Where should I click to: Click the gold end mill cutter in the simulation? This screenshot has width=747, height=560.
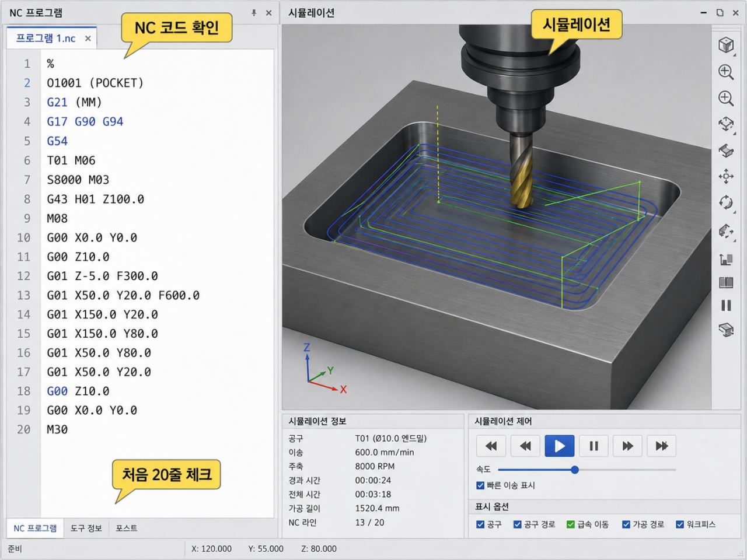click(521, 170)
